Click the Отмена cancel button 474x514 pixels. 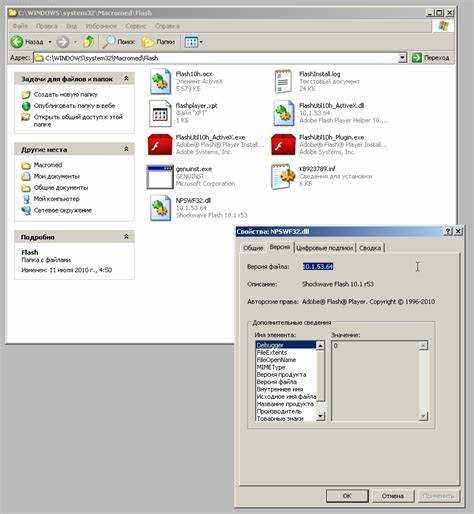click(x=393, y=496)
